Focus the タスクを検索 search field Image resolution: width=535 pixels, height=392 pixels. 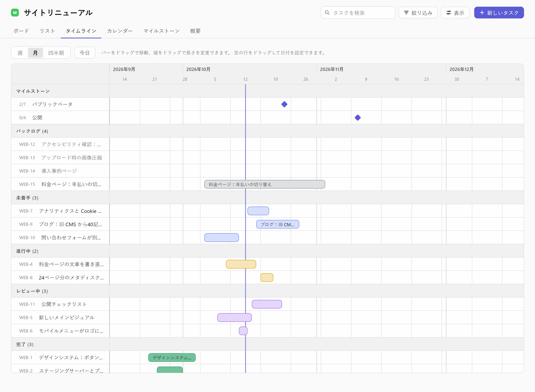click(358, 13)
